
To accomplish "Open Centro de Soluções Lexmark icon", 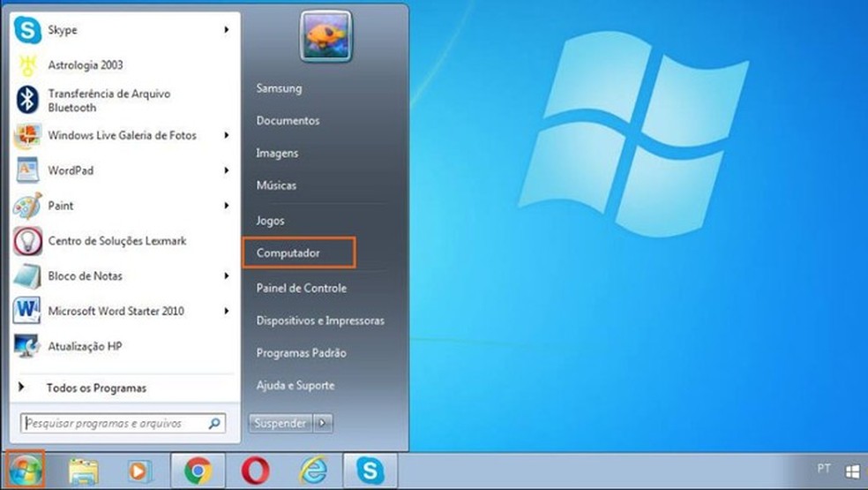I will pos(27,240).
